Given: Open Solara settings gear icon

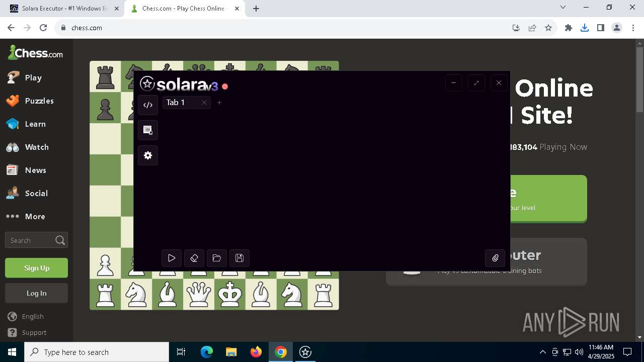Looking at the screenshot, I should click(148, 155).
